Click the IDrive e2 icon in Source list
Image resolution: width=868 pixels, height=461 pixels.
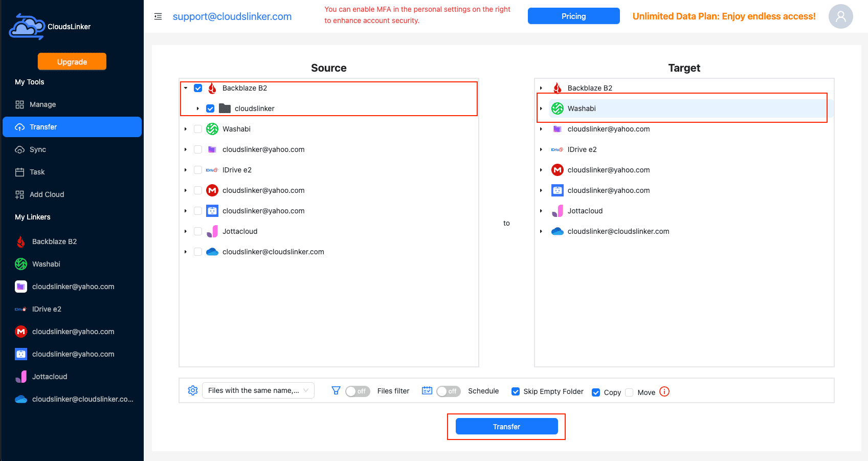[212, 170]
